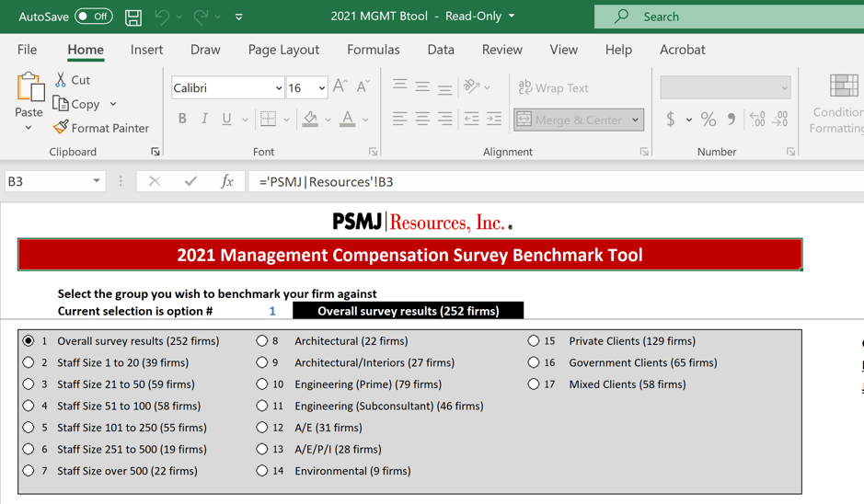The image size is (864, 504).
Task: Click the Fill Color bucket
Action: tap(310, 119)
